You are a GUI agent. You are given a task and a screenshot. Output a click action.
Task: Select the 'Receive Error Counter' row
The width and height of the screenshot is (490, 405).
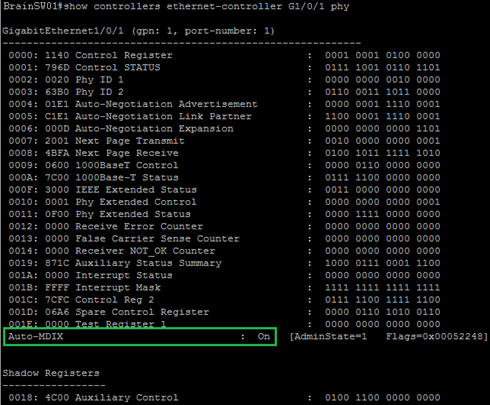[224, 227]
